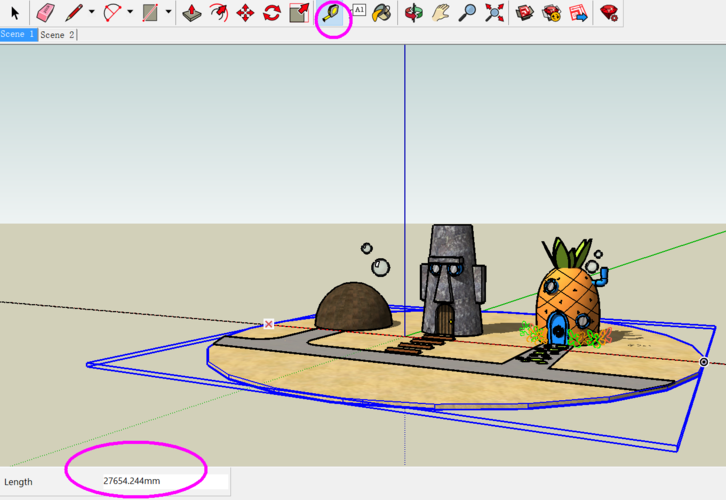This screenshot has height=500, width=726.
Task: Choose the Push/Pull tool
Action: click(192, 13)
